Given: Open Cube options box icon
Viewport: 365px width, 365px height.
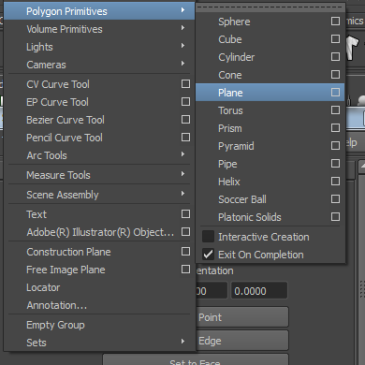Looking at the screenshot, I should (x=335, y=39).
